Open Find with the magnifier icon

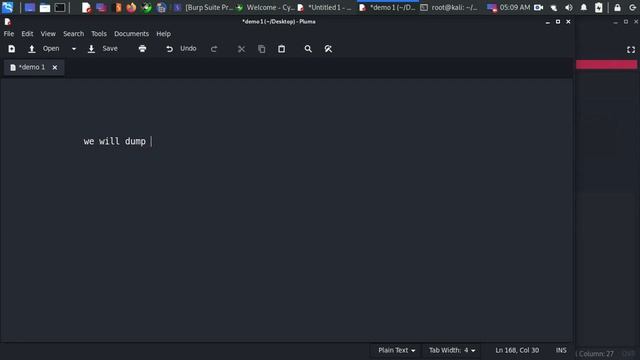click(x=308, y=49)
